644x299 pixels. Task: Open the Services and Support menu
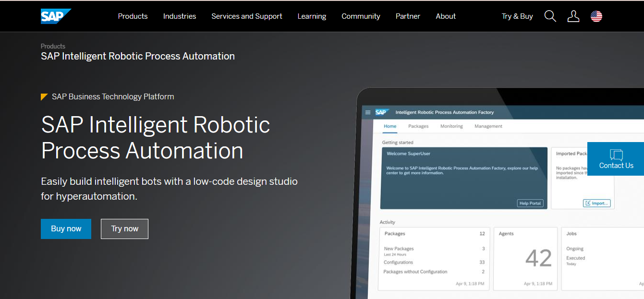[247, 16]
